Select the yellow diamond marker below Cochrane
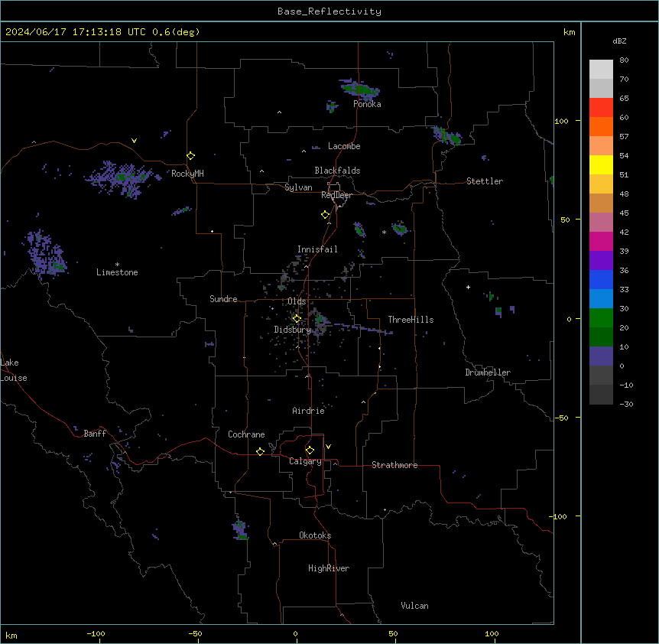 click(x=260, y=451)
